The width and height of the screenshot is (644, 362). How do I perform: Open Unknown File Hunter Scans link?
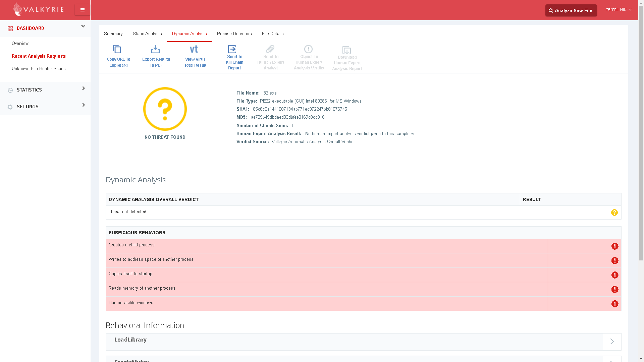pyautogui.click(x=39, y=68)
